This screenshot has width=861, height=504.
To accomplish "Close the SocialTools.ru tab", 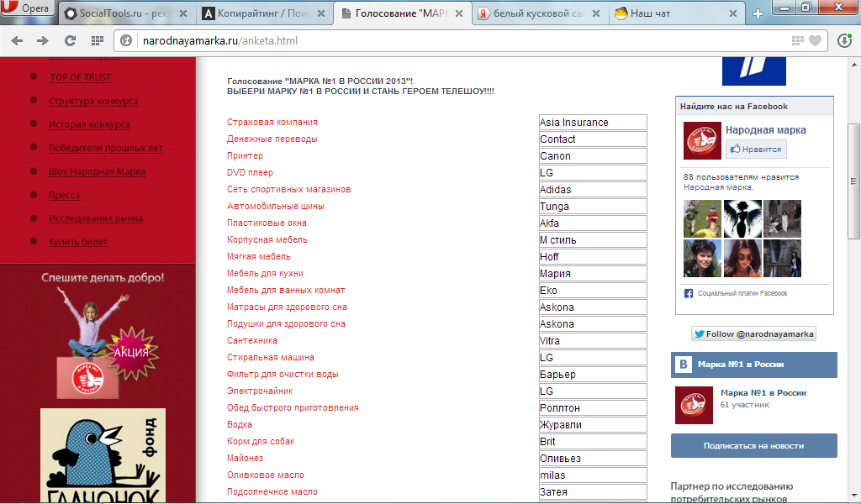I will (x=183, y=13).
